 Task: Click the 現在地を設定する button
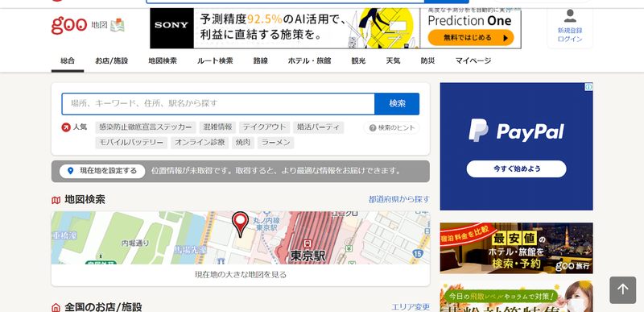pos(102,171)
